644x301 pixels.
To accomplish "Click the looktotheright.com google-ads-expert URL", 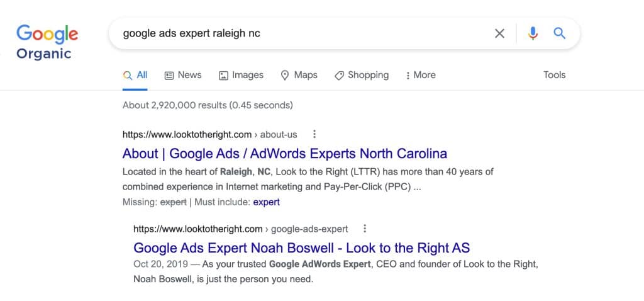I will pyautogui.click(x=240, y=229).
